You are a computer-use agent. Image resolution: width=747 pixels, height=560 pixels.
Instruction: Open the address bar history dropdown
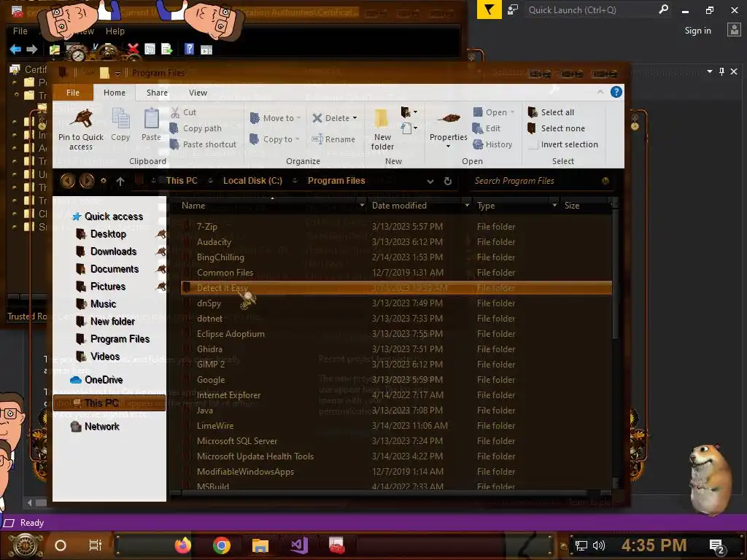(430, 182)
